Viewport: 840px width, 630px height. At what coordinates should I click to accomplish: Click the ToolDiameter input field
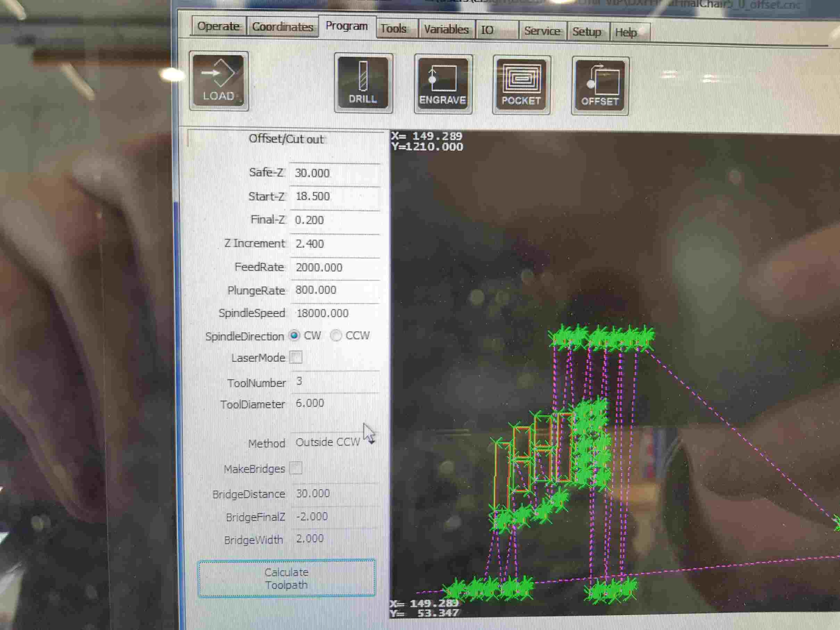(x=334, y=403)
